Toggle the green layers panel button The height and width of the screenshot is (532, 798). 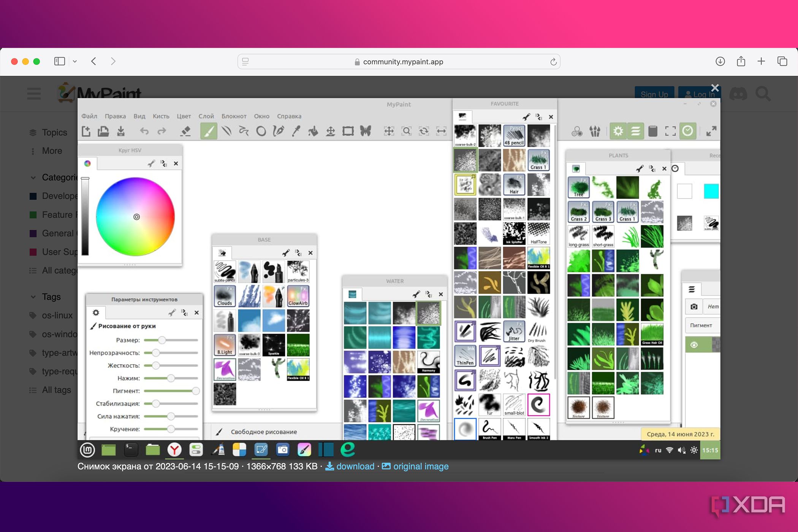point(635,131)
